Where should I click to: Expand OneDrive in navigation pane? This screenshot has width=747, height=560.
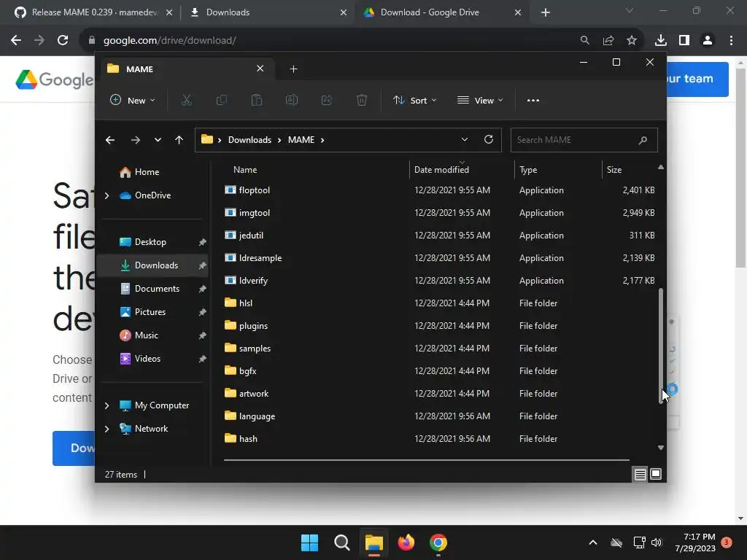107,195
